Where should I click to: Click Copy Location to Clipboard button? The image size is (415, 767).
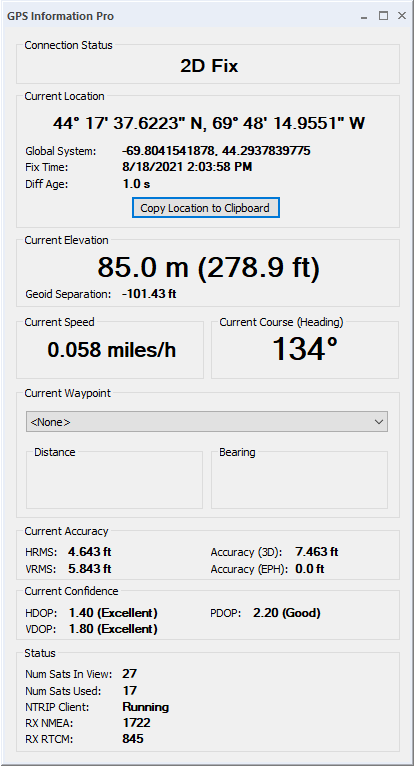[206, 208]
